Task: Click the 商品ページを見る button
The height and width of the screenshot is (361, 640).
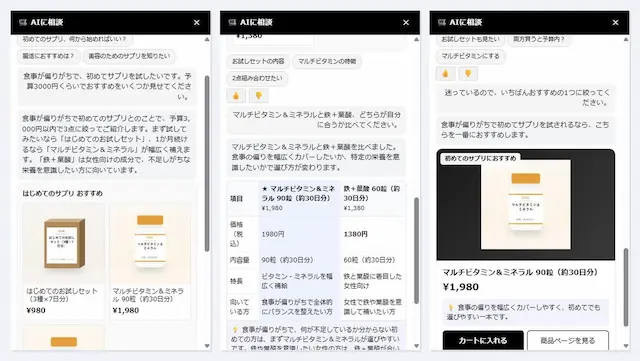Action: pyautogui.click(x=568, y=340)
